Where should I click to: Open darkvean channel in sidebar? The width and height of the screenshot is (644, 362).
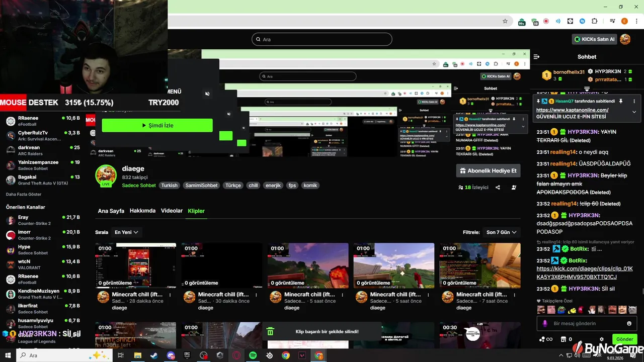click(43, 150)
